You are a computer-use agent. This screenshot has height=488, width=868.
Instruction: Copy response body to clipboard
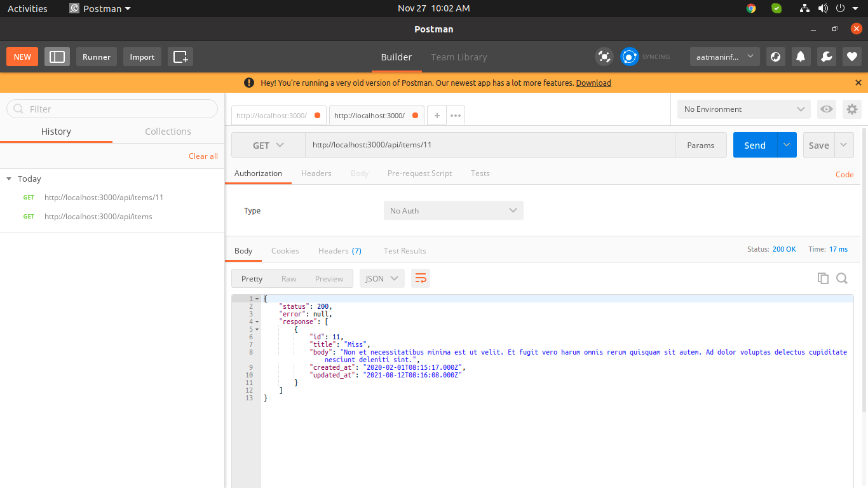pos(823,278)
